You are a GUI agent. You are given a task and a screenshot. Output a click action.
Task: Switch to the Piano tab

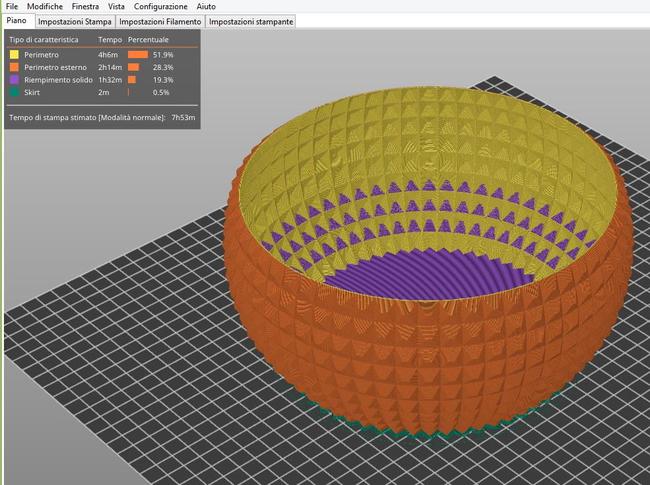click(17, 20)
